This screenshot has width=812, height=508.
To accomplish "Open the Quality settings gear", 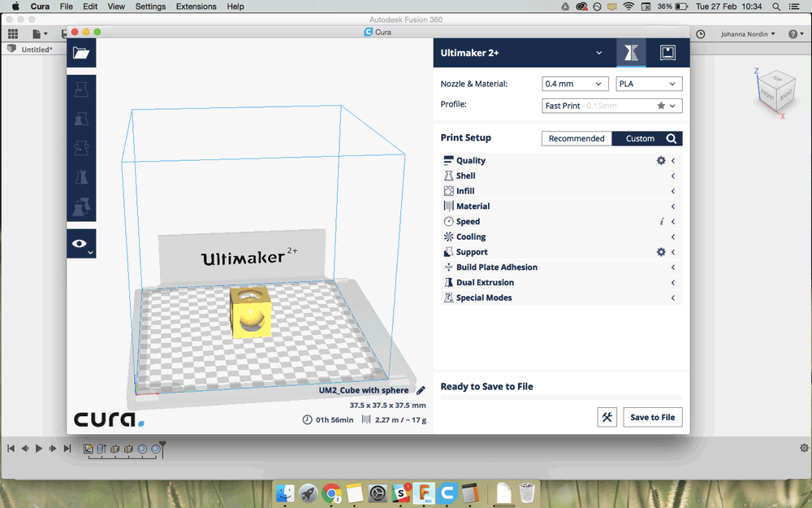I will click(661, 161).
